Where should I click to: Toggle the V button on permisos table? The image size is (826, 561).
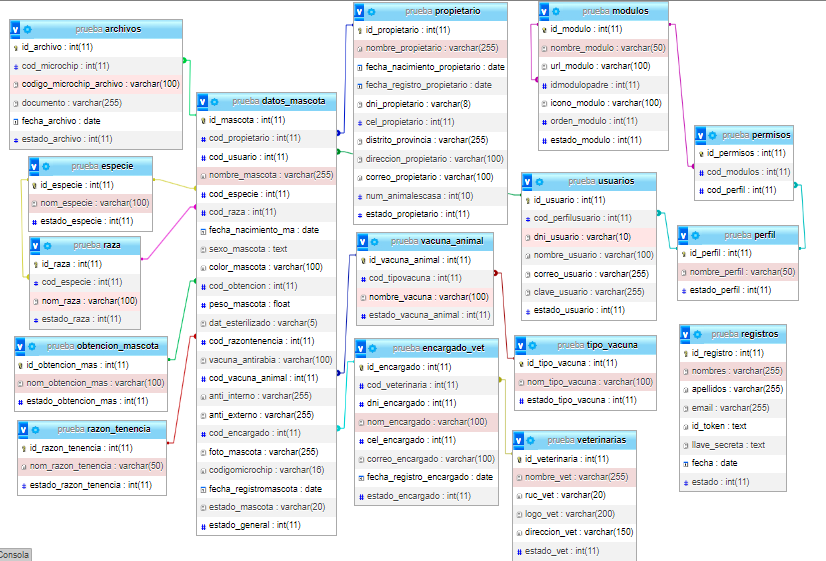click(701, 134)
